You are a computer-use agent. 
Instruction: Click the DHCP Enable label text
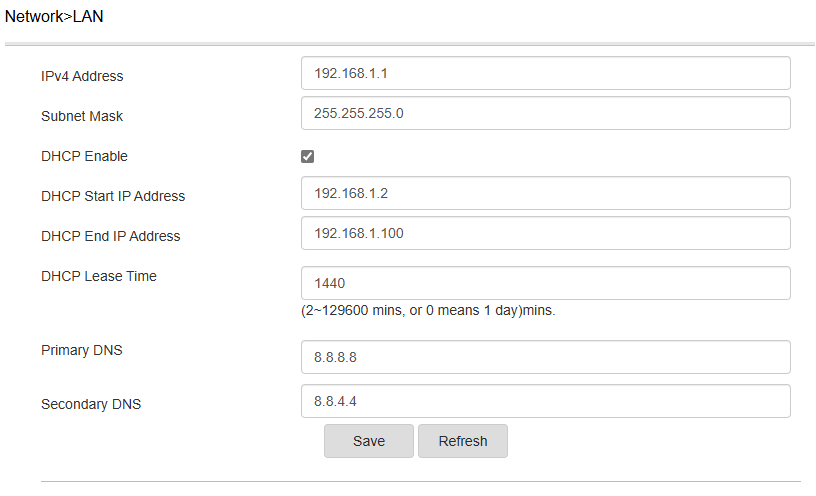click(84, 156)
